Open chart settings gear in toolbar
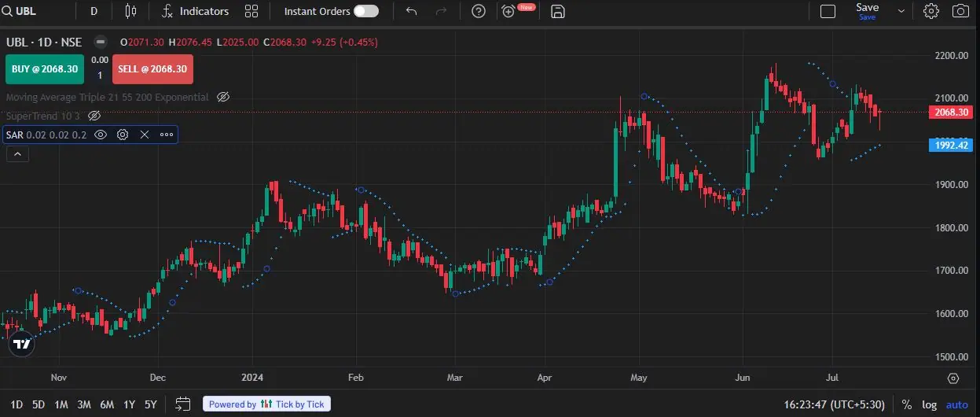The image size is (980, 417). 931,11
